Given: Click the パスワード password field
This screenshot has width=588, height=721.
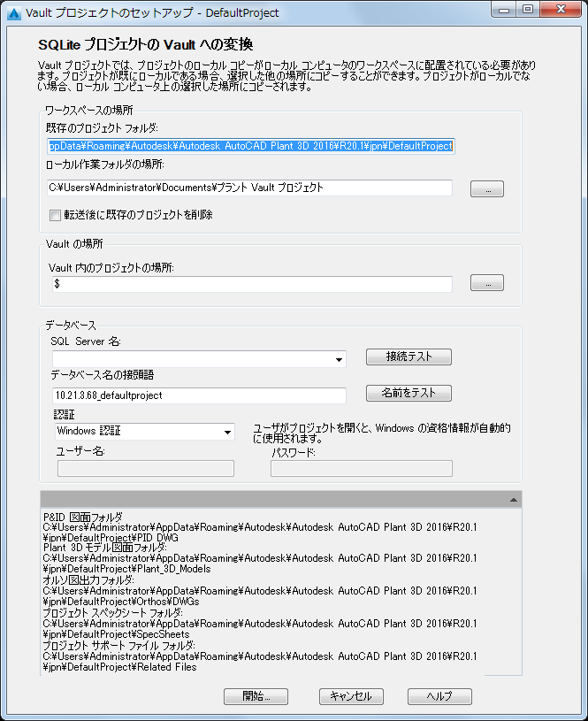Looking at the screenshot, I should point(362,469).
